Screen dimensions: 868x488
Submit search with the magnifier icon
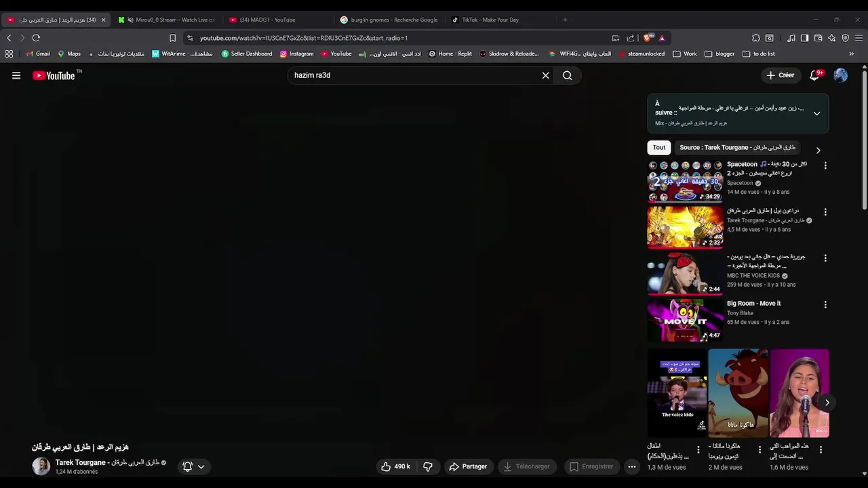(568, 75)
